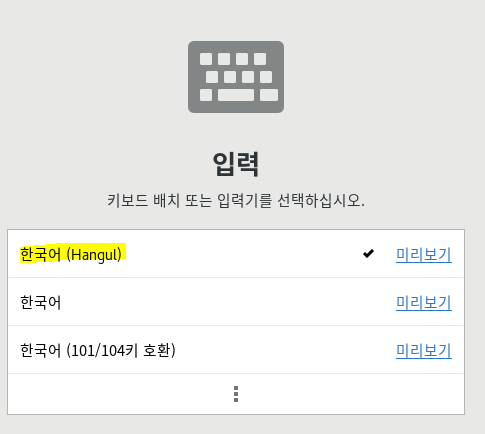The image size is (485, 434).
Task: Click the spacebar shape in the keyboard icon
Action: [236, 95]
